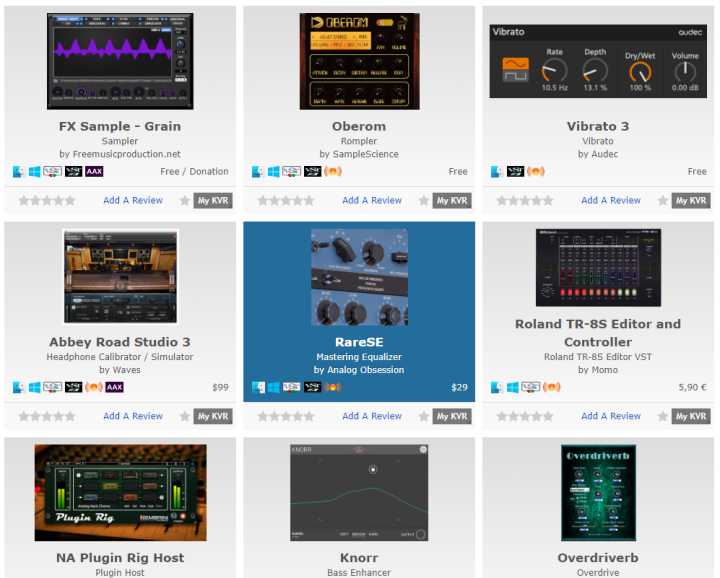Add a review for RareSE
Screen dimensions: 720x578
[x=372, y=416]
